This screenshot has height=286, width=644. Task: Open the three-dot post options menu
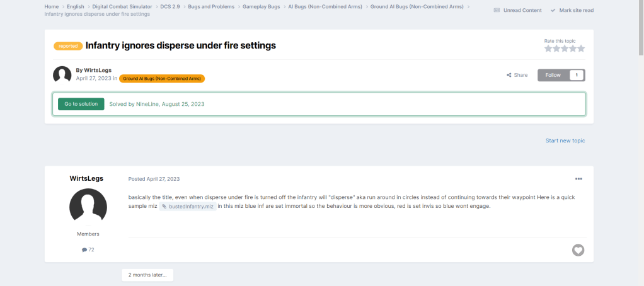pyautogui.click(x=578, y=179)
